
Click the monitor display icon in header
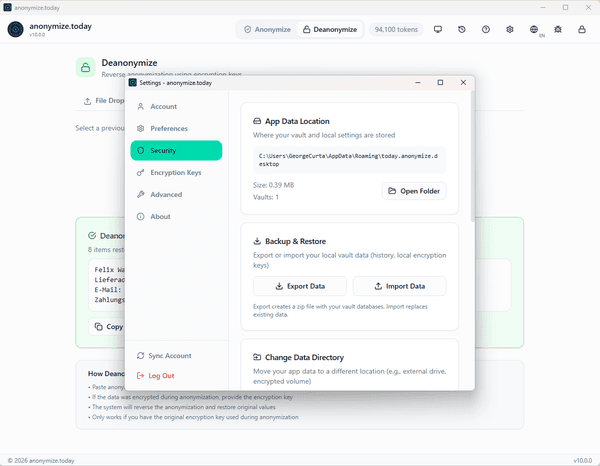[437, 30]
